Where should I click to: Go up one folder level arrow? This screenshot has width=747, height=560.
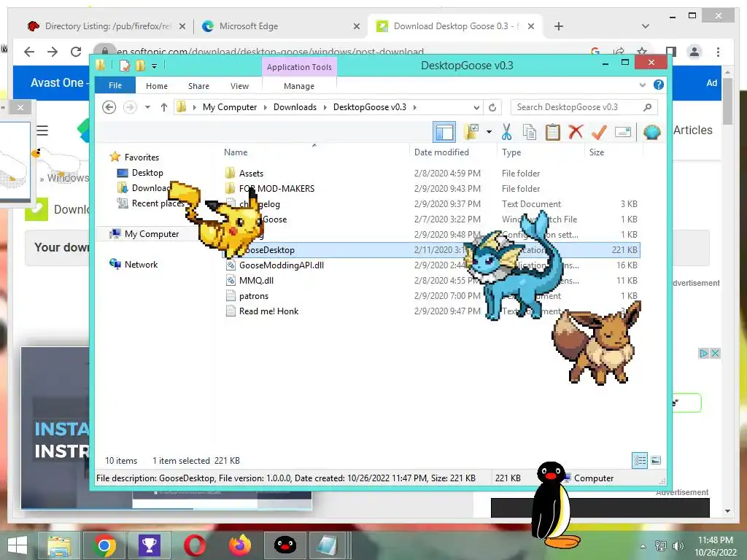coord(164,107)
